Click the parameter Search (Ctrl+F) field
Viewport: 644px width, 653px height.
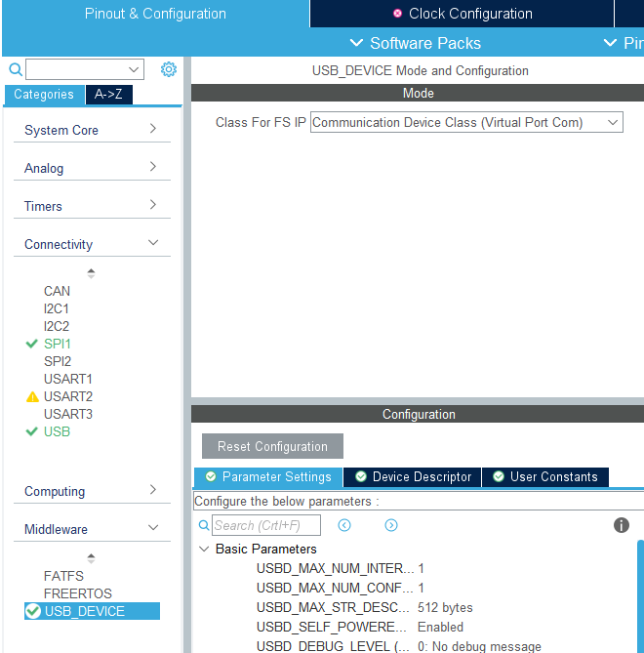[x=266, y=525]
